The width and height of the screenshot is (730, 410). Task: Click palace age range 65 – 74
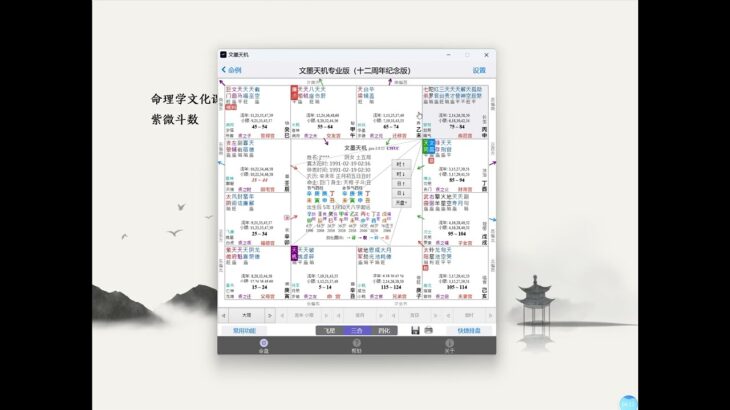coord(391,127)
